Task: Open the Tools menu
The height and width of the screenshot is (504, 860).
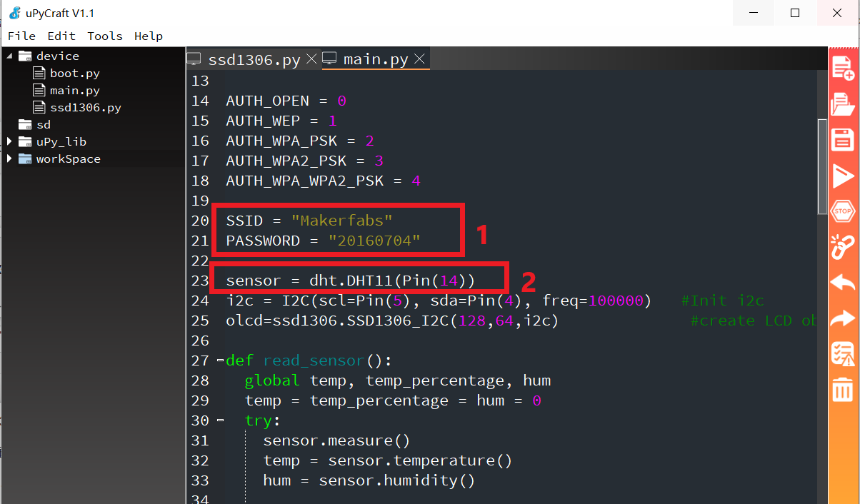Action: [x=104, y=36]
